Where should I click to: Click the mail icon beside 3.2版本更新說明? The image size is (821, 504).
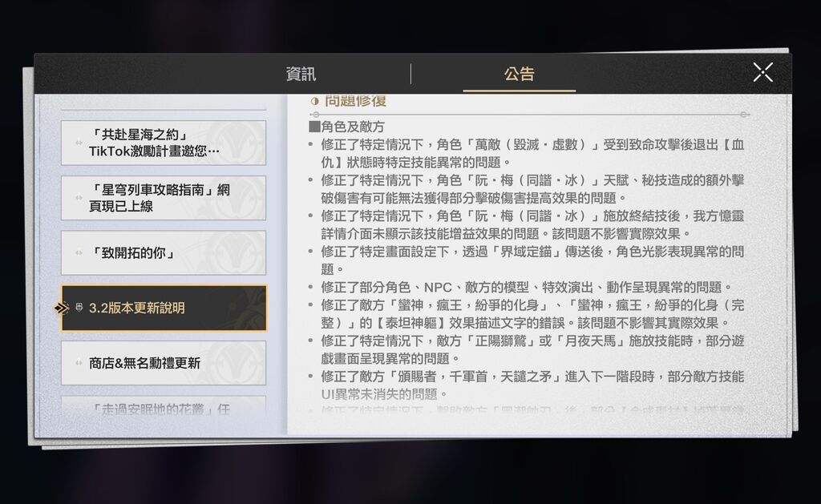(x=79, y=307)
